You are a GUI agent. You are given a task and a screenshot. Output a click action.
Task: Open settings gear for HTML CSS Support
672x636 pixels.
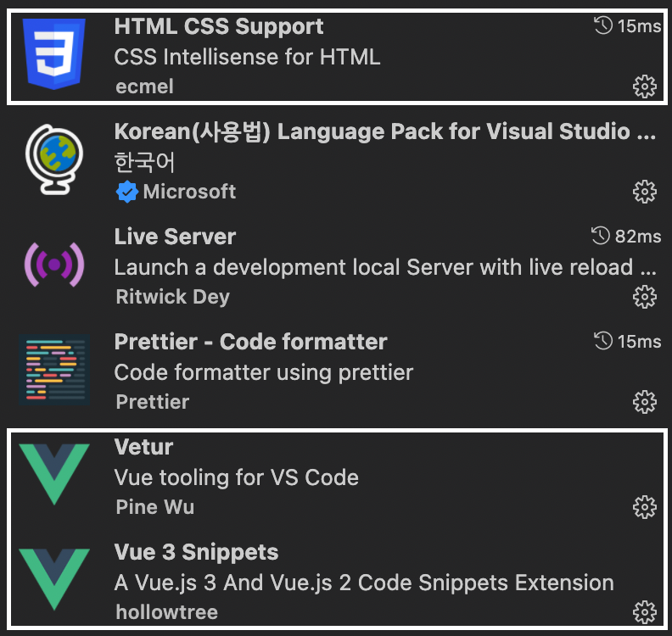[645, 86]
